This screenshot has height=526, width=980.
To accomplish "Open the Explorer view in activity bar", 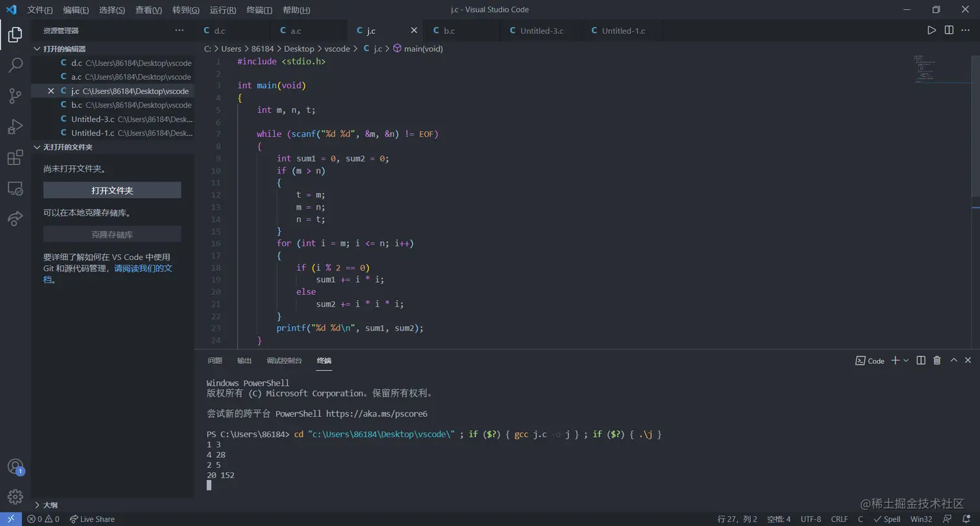I will point(15,34).
